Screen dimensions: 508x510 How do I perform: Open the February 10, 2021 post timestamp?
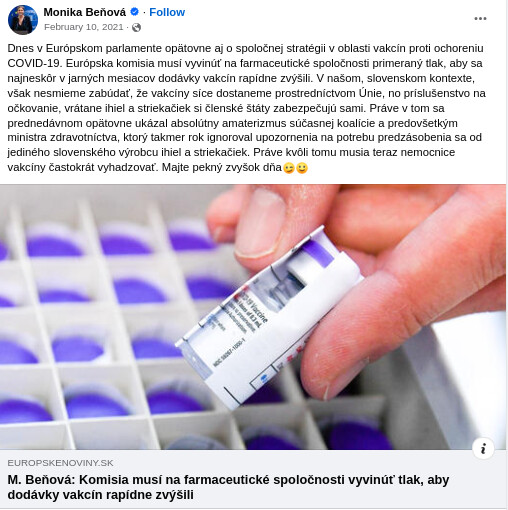(x=84, y=27)
